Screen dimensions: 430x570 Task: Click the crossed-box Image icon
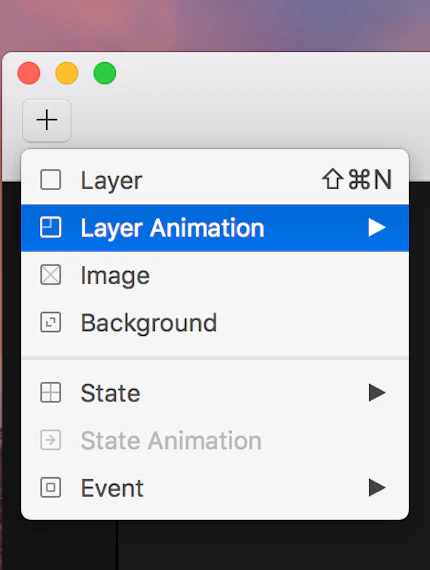tap(51, 275)
